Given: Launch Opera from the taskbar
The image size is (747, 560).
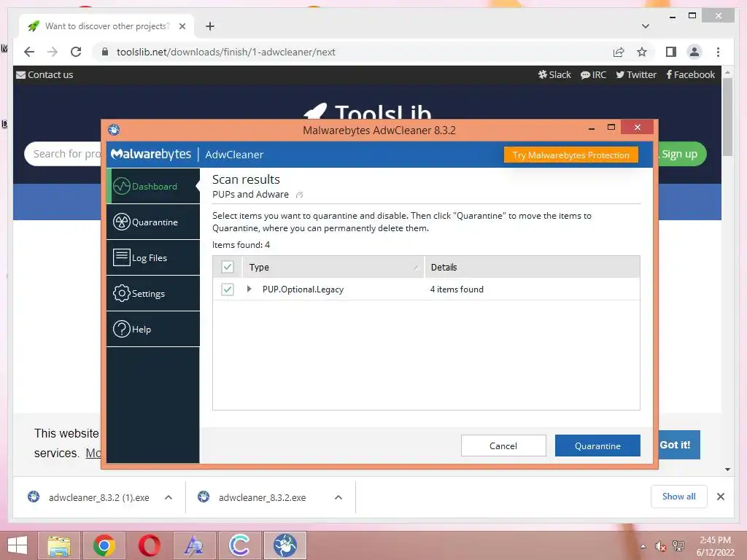Looking at the screenshot, I should [149, 545].
